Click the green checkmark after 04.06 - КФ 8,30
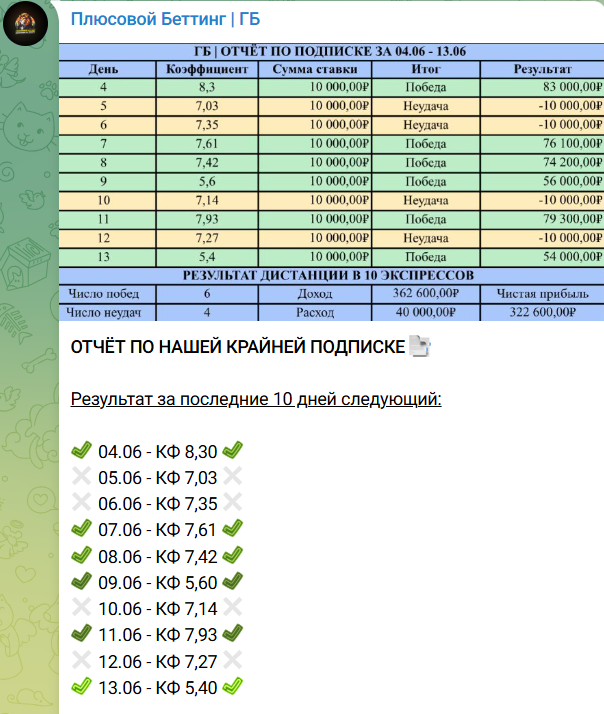This screenshot has height=714, width=604. (232, 451)
